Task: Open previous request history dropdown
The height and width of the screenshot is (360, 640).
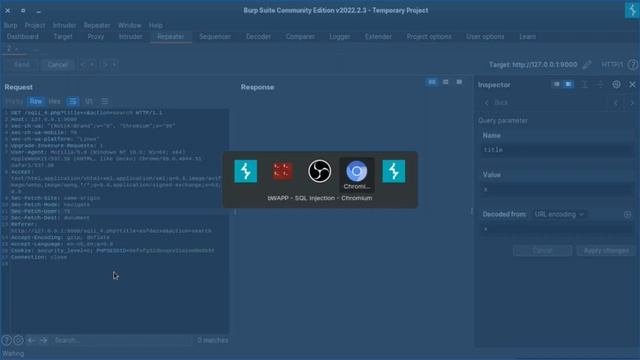Action: [x=92, y=64]
